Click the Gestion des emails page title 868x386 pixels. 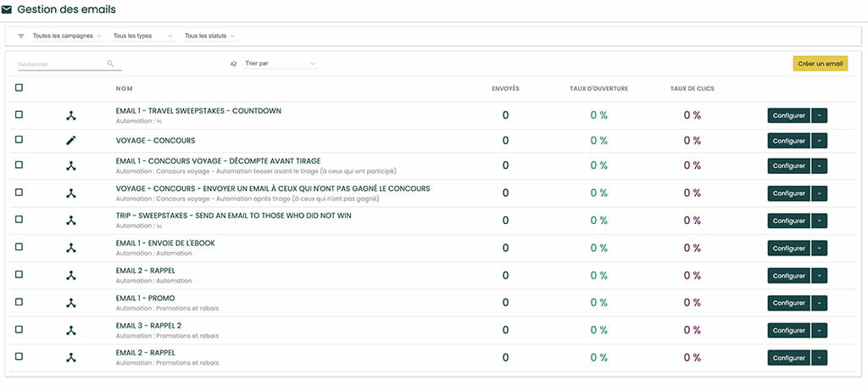[66, 9]
